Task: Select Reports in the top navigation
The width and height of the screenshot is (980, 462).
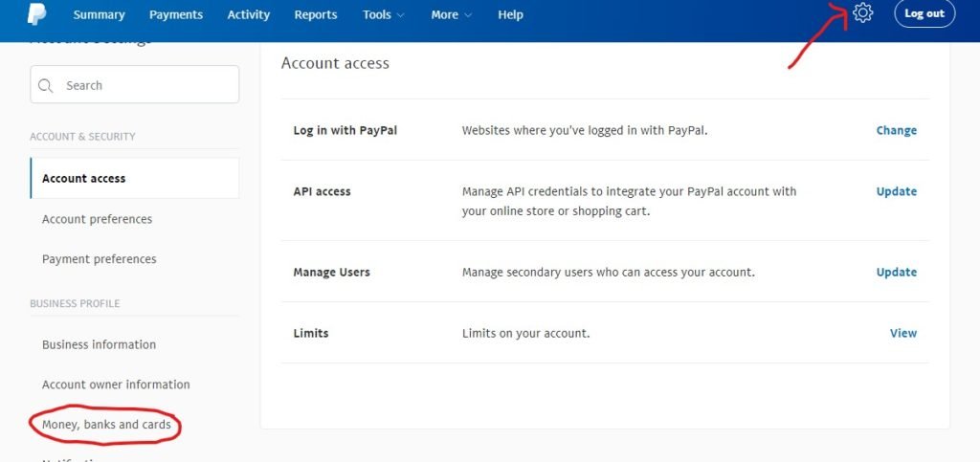Action: [x=315, y=14]
